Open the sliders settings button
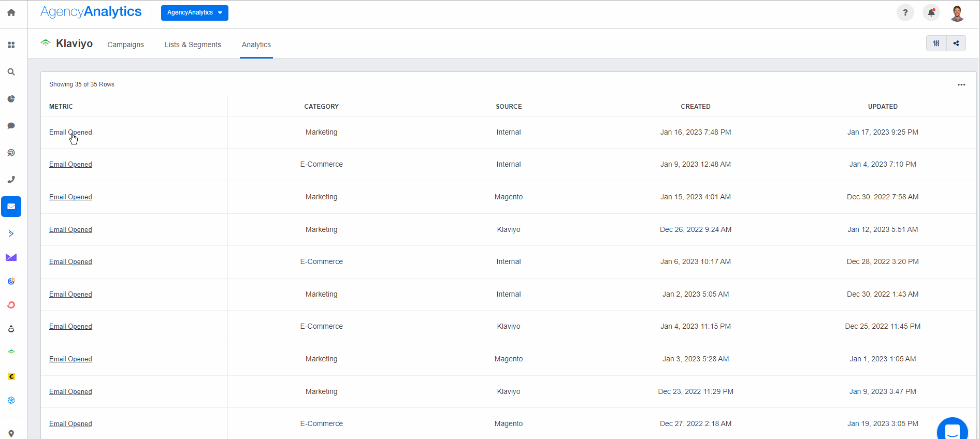980x439 pixels. [x=936, y=43]
